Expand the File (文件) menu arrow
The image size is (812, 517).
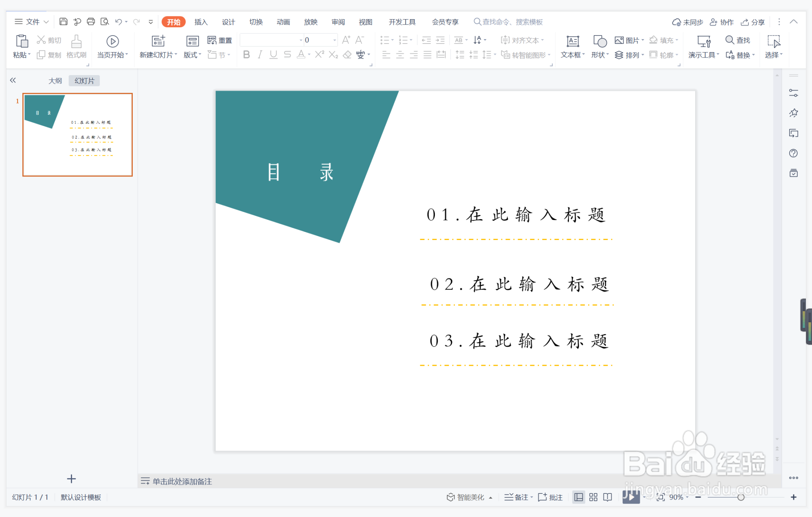tap(46, 22)
